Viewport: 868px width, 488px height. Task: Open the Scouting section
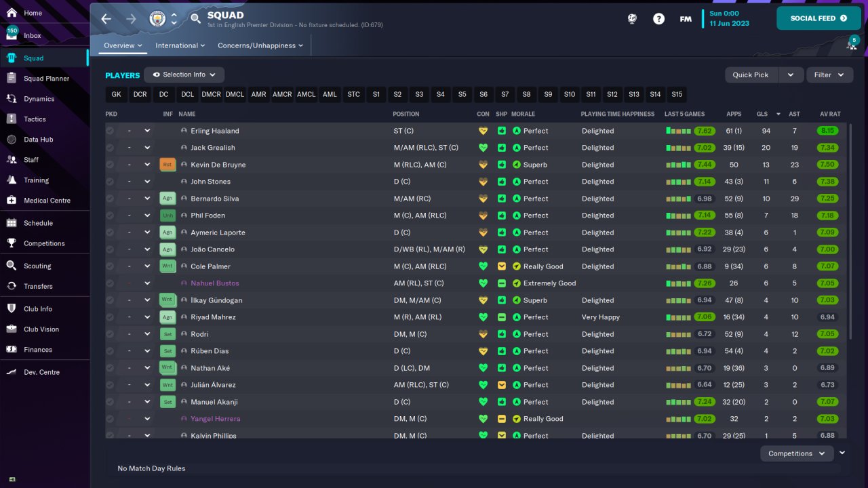tap(45, 266)
